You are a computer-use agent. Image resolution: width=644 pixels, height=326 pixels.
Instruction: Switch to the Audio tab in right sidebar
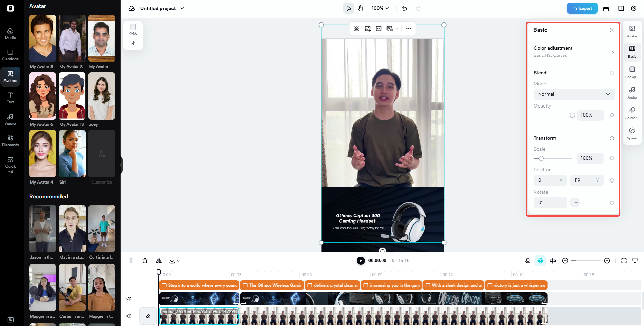(632, 93)
